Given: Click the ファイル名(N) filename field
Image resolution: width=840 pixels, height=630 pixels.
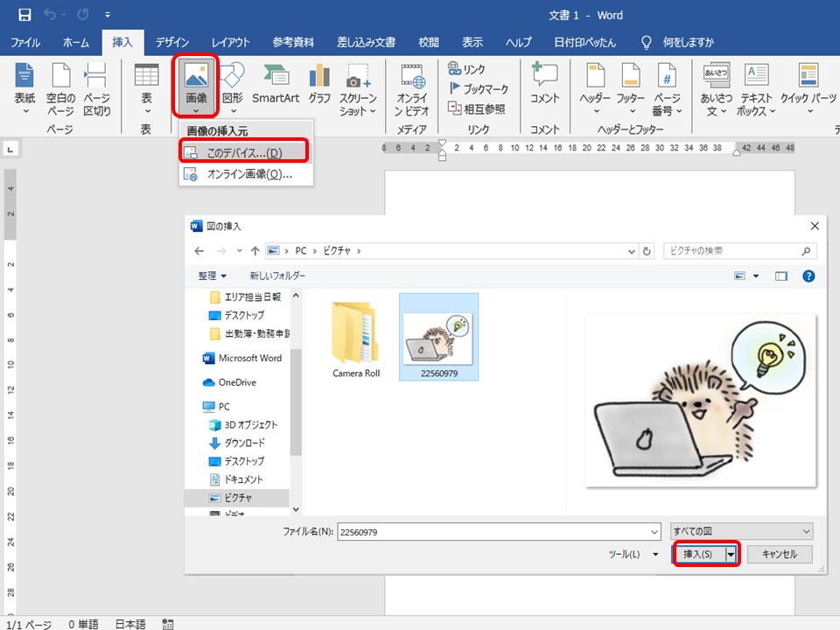Looking at the screenshot, I should pos(499,532).
